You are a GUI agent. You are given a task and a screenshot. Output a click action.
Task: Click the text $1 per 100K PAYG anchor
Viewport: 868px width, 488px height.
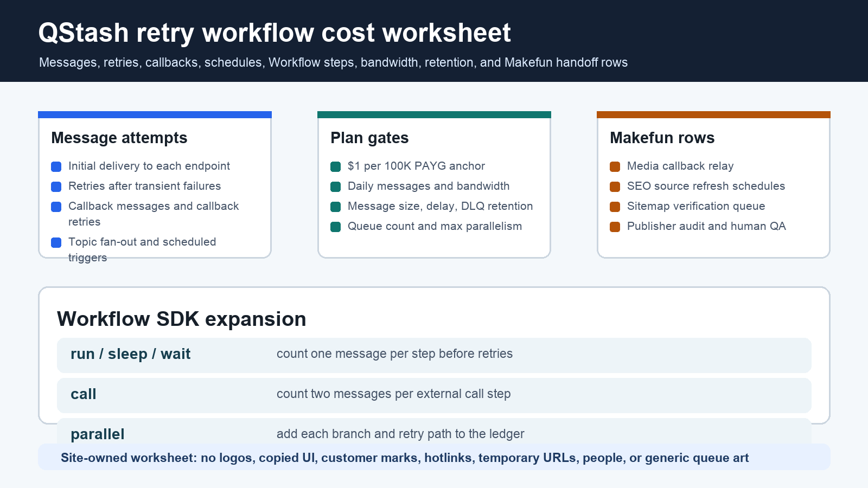[416, 166]
